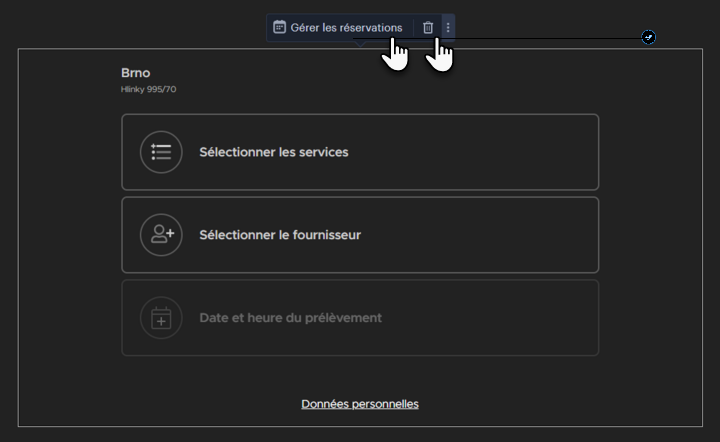Viewport: 720px width, 442px height.
Task: Click the list icon for services
Action: 161,152
